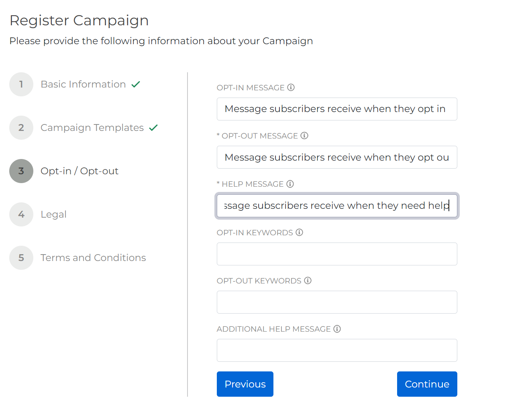Click the Campaign Templates green checkmark
This screenshot has height=420, width=532.
[153, 128]
